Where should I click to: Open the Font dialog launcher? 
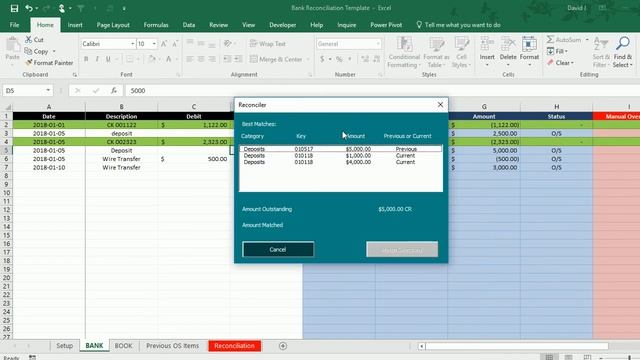(178, 75)
